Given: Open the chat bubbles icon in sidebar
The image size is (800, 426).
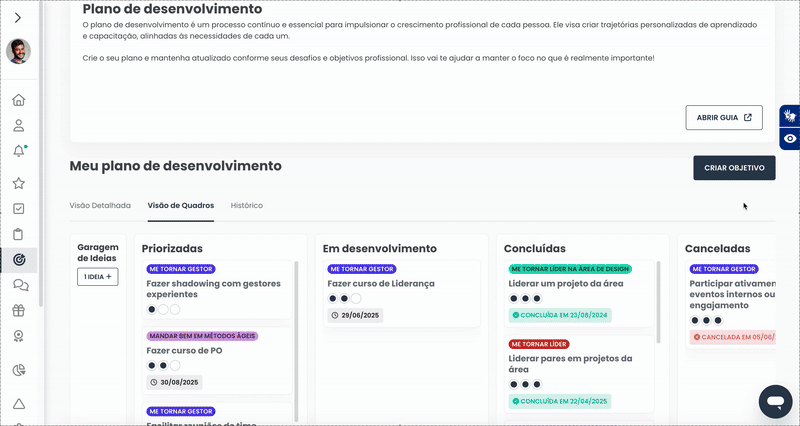Looking at the screenshot, I should pyautogui.click(x=20, y=285).
